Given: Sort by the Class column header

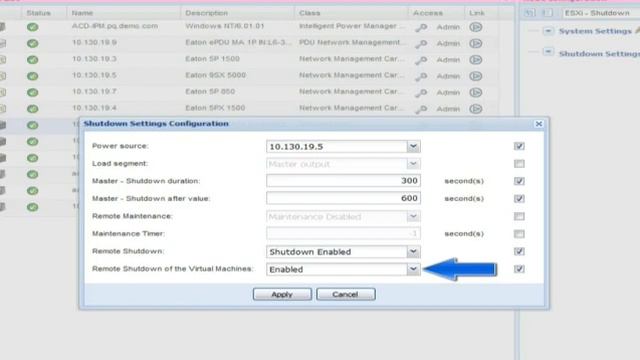Looking at the screenshot, I should click(x=309, y=13).
